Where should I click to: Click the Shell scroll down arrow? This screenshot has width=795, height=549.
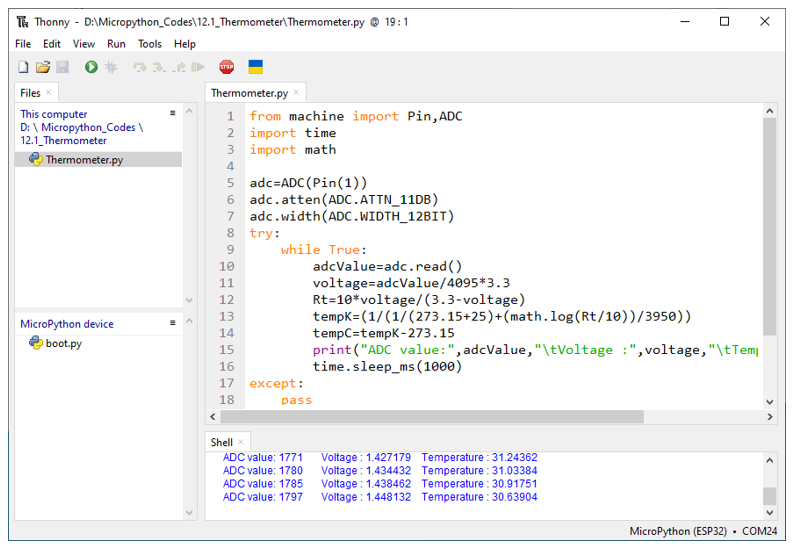coord(770,513)
